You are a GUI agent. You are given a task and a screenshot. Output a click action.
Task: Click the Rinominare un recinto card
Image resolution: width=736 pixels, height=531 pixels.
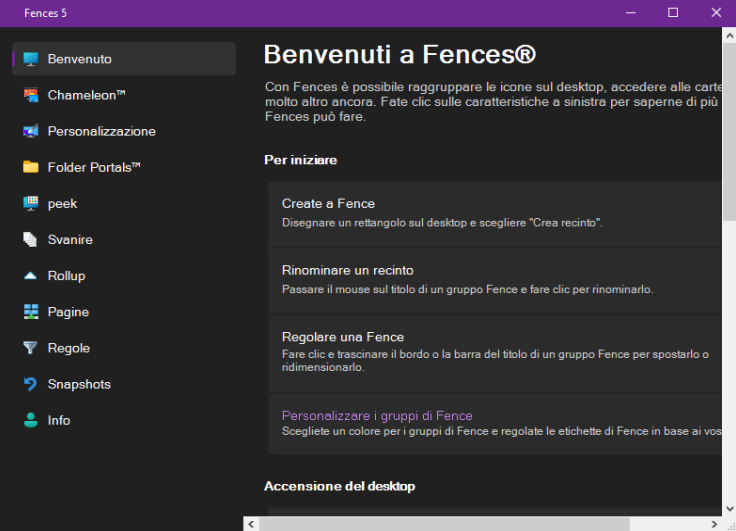click(495, 281)
